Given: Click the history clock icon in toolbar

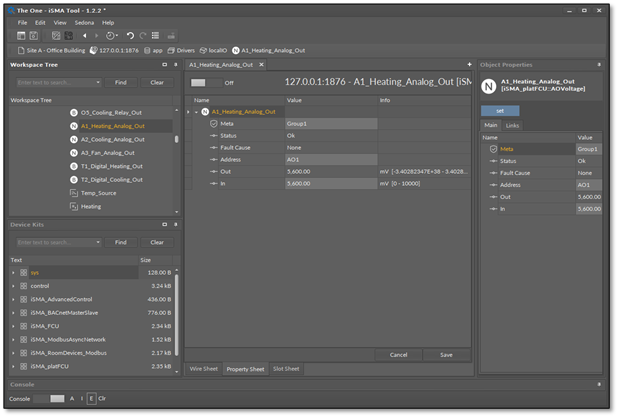Looking at the screenshot, I should [111, 35].
